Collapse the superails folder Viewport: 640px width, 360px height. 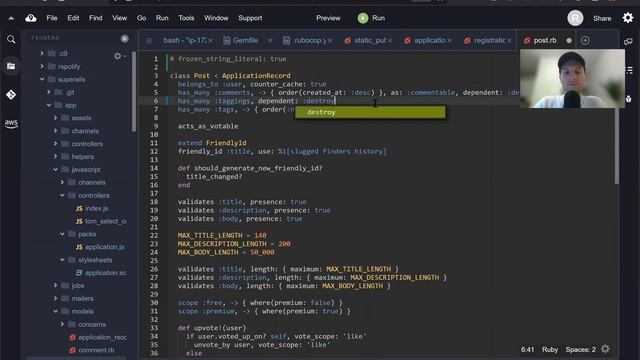click(x=42, y=79)
